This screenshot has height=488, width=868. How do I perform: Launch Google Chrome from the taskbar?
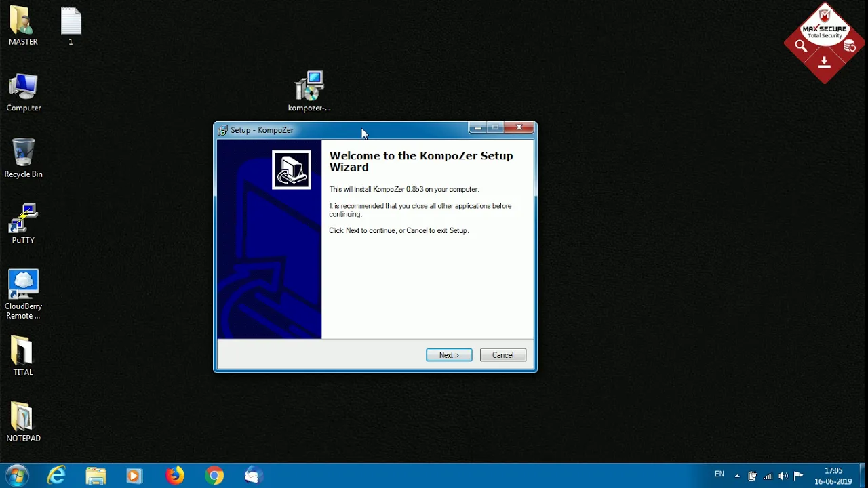[214, 476]
